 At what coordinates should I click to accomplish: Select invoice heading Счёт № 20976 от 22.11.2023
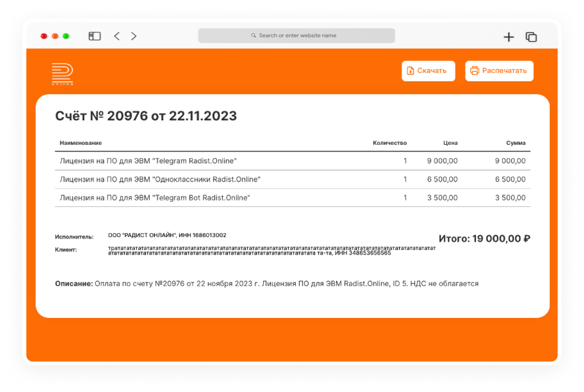click(x=146, y=116)
